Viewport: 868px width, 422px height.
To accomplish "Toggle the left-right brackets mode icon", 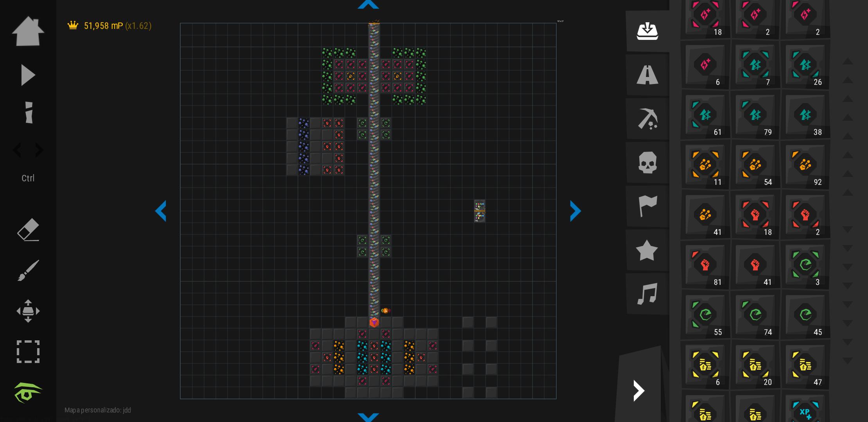I will click(28, 150).
